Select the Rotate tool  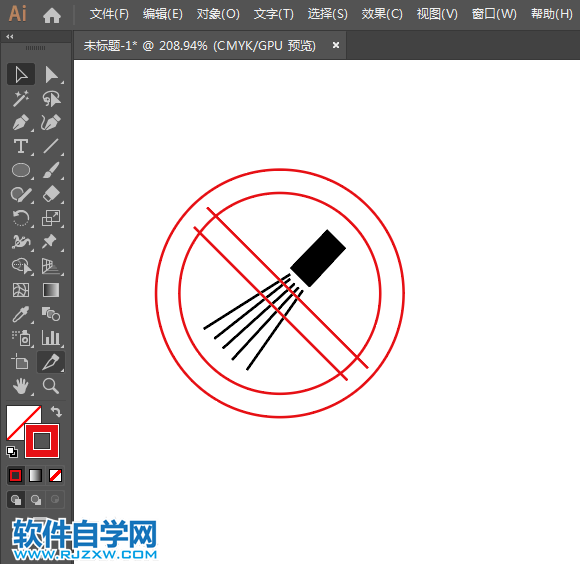pyautogui.click(x=21, y=218)
